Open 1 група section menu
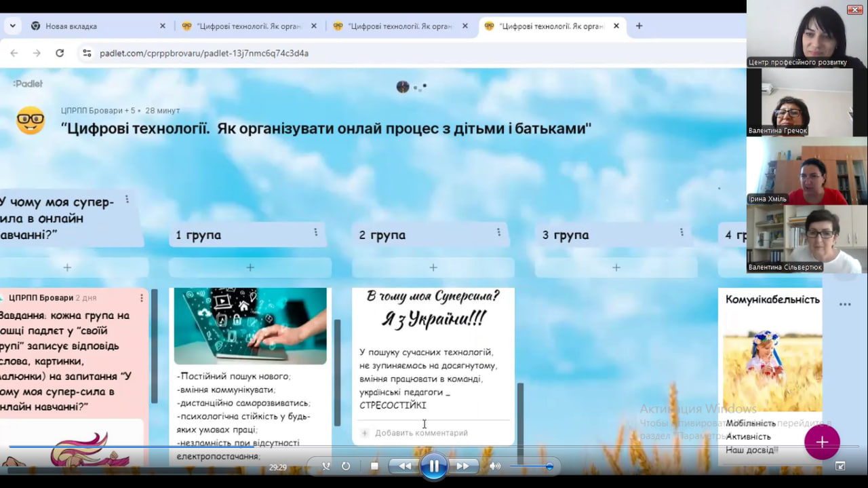The height and width of the screenshot is (488, 868). click(315, 232)
